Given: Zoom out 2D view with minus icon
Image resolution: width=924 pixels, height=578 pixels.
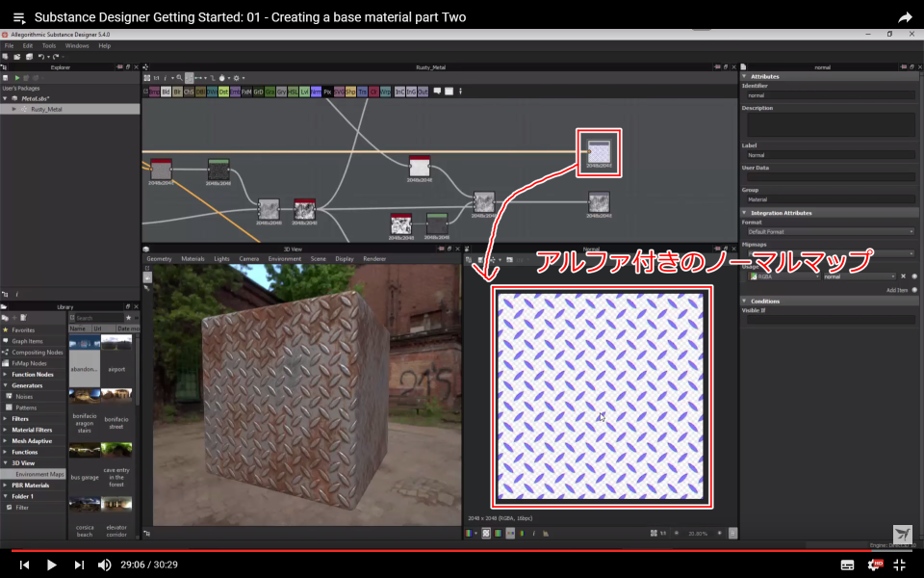Looking at the screenshot, I should point(677,533).
